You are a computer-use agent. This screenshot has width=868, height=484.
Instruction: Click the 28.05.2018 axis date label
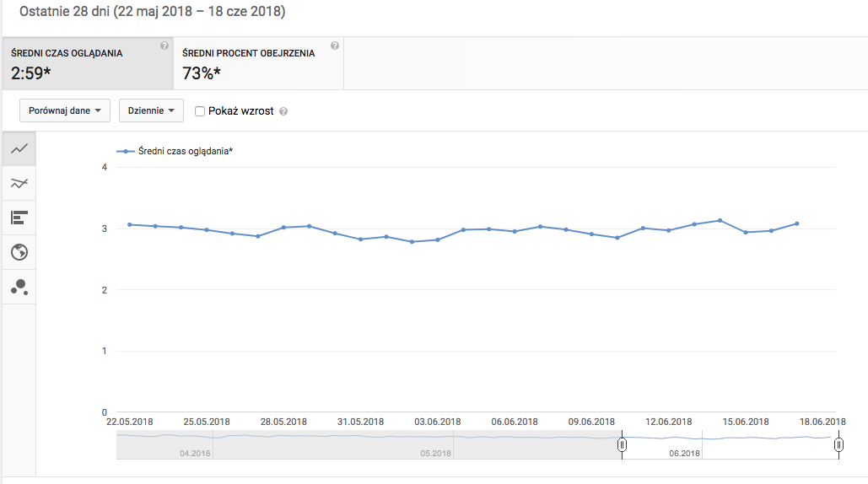[x=283, y=422]
